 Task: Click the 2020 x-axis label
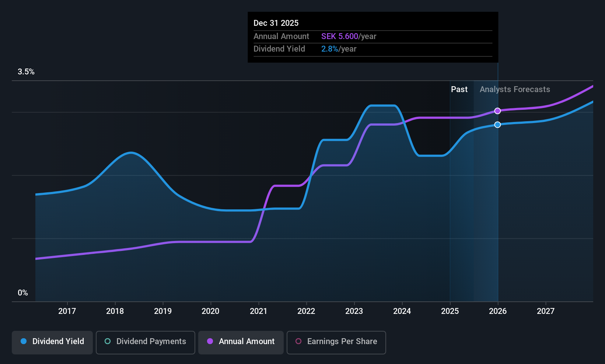pyautogui.click(x=210, y=311)
